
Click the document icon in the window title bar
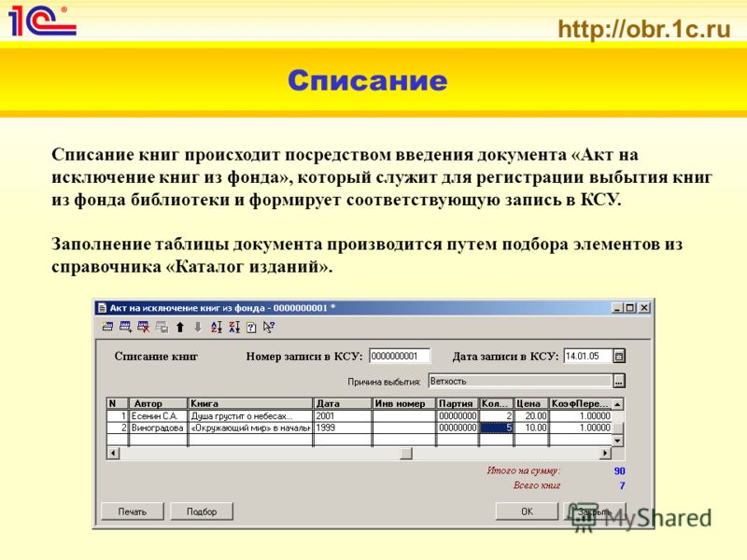pos(102,308)
